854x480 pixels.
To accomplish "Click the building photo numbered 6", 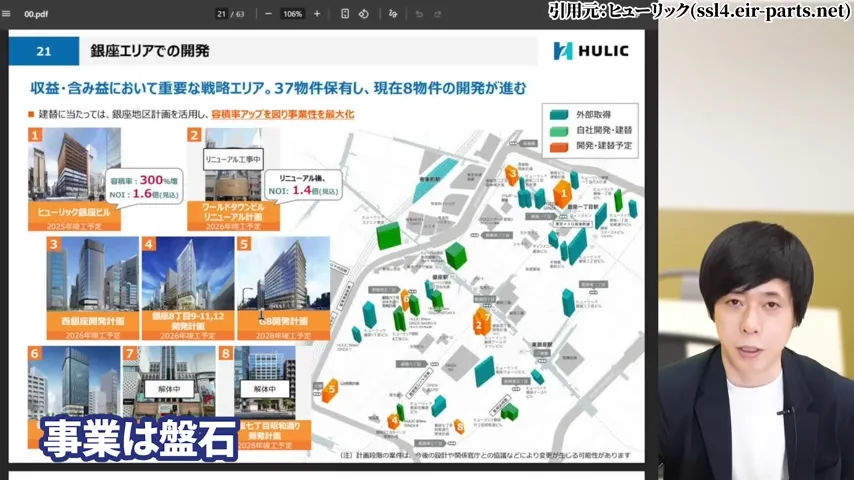I will click(x=74, y=381).
